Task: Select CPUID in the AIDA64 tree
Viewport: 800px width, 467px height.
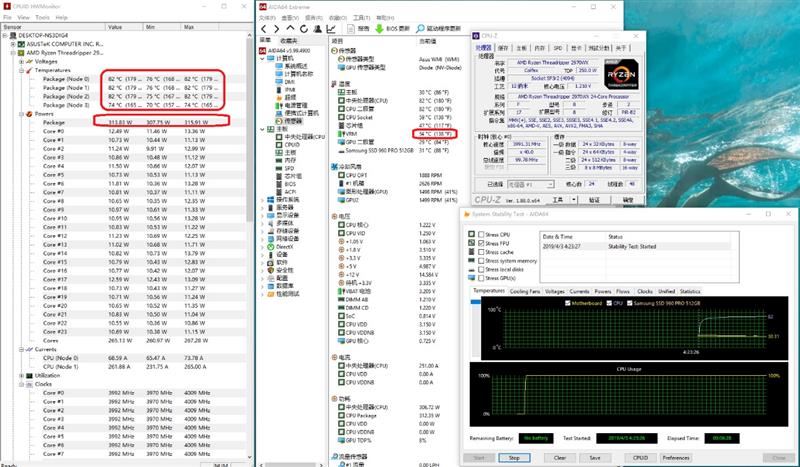Action: [292, 144]
